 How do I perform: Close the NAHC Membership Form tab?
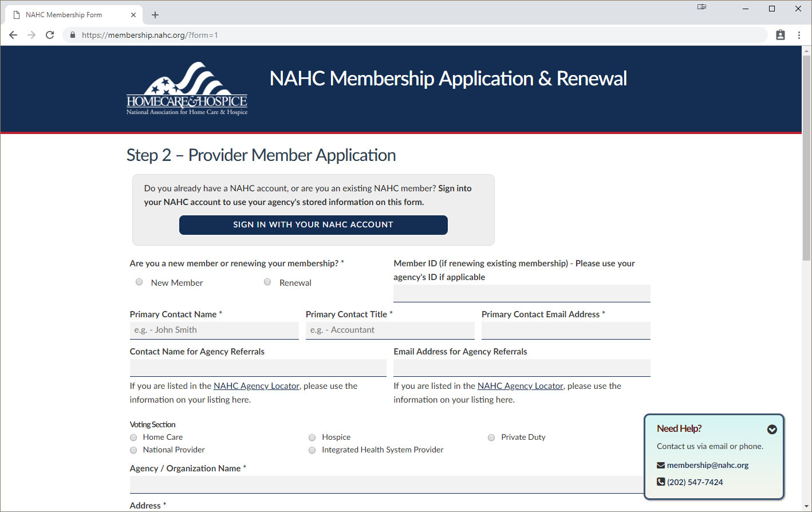[133, 15]
